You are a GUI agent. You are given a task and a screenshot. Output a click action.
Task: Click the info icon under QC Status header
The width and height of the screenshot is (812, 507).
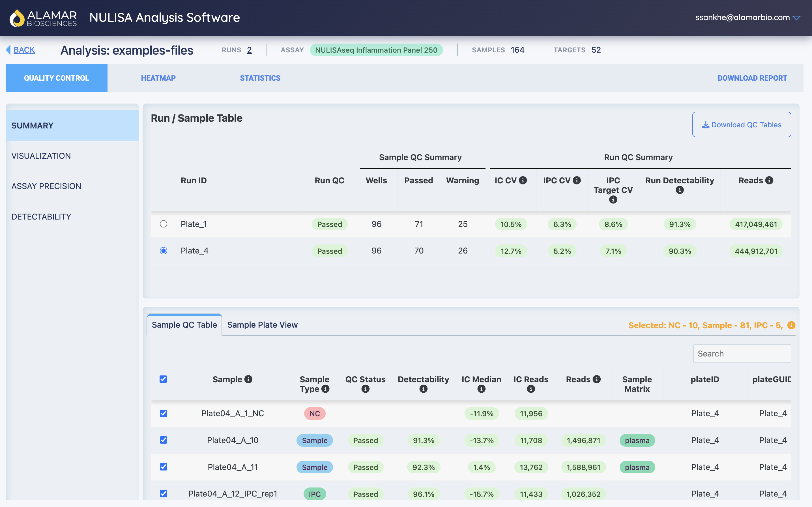coord(365,389)
